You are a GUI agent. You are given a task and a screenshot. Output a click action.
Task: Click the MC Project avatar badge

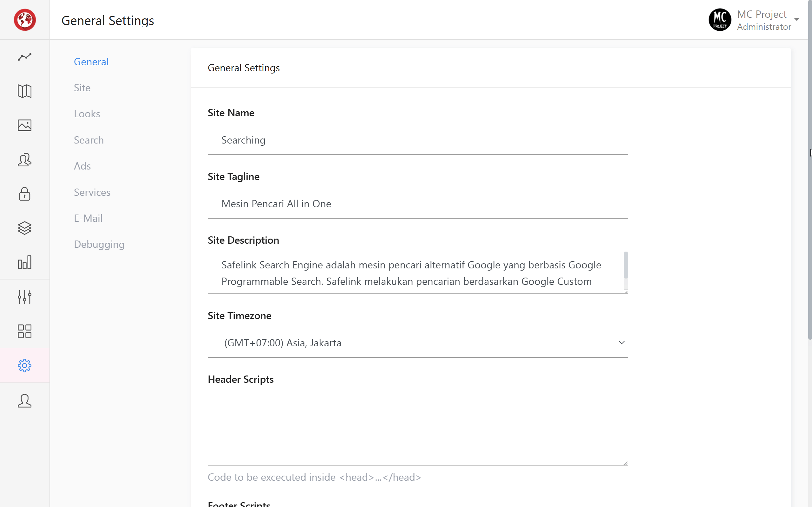[x=720, y=19]
